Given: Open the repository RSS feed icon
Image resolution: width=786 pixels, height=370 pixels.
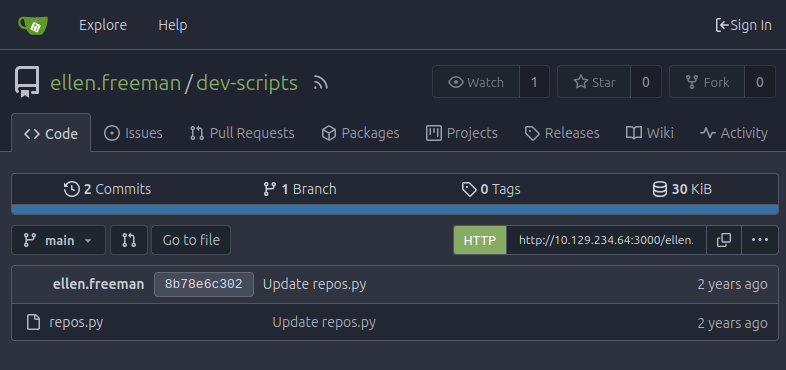Looking at the screenshot, I should point(321,83).
